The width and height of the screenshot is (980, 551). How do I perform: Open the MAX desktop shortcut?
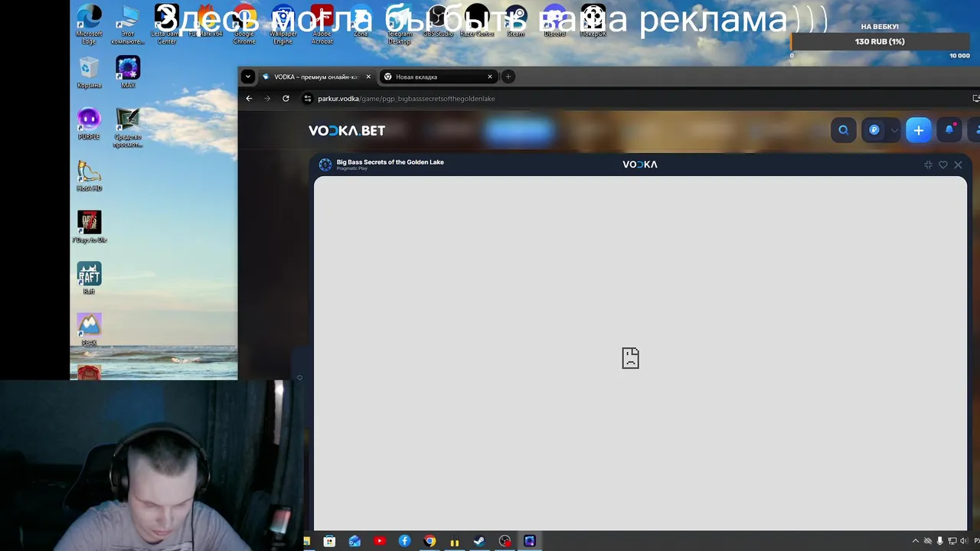click(128, 72)
